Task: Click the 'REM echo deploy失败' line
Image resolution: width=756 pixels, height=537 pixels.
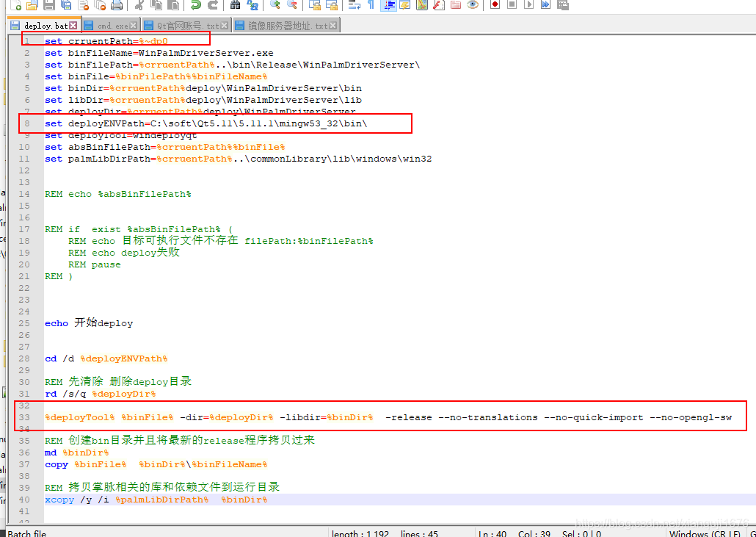Action: click(124, 252)
